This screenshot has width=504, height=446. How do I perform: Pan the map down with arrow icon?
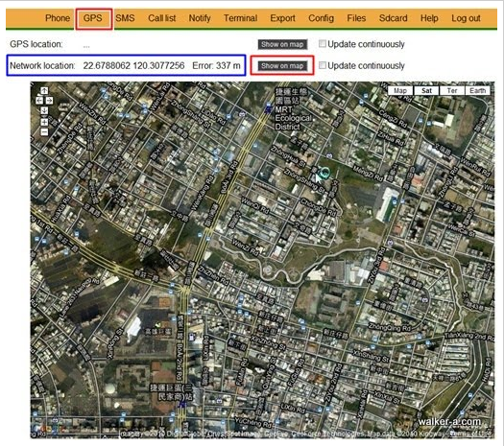[44, 110]
